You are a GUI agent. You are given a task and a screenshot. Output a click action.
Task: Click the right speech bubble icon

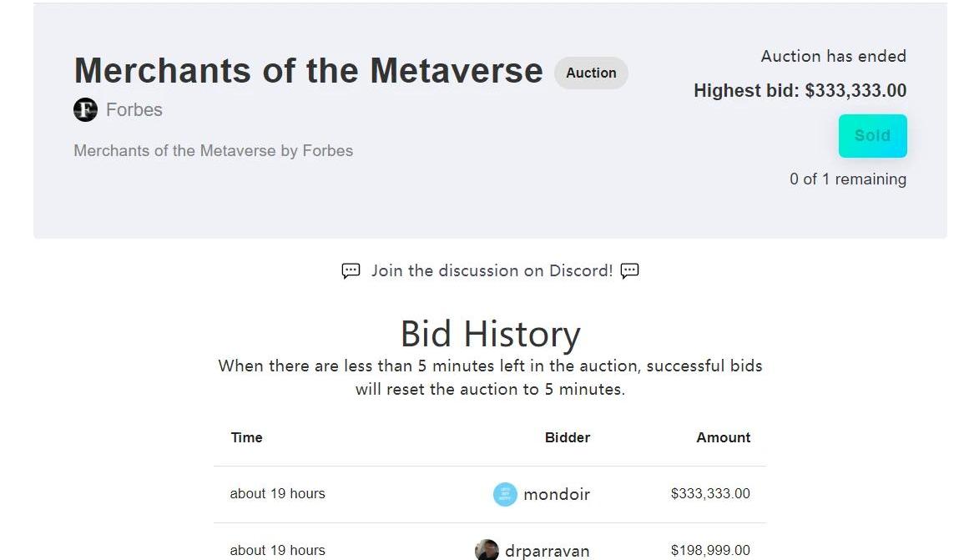click(x=630, y=270)
